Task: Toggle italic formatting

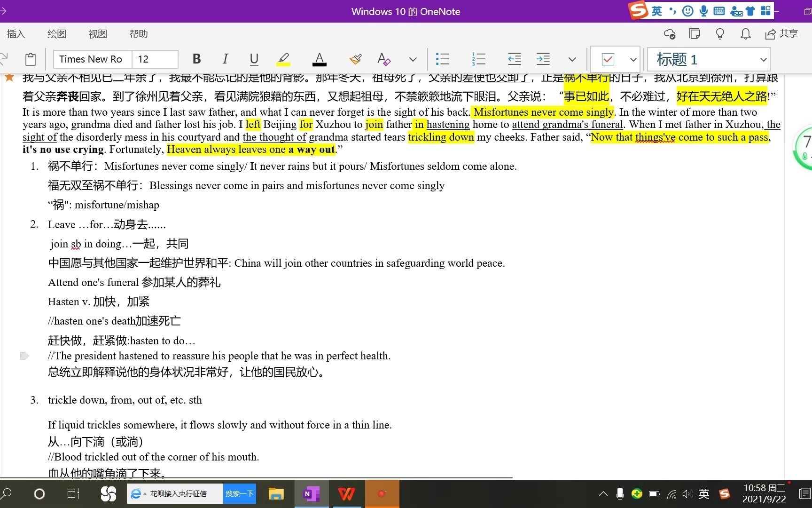Action: pyautogui.click(x=225, y=59)
